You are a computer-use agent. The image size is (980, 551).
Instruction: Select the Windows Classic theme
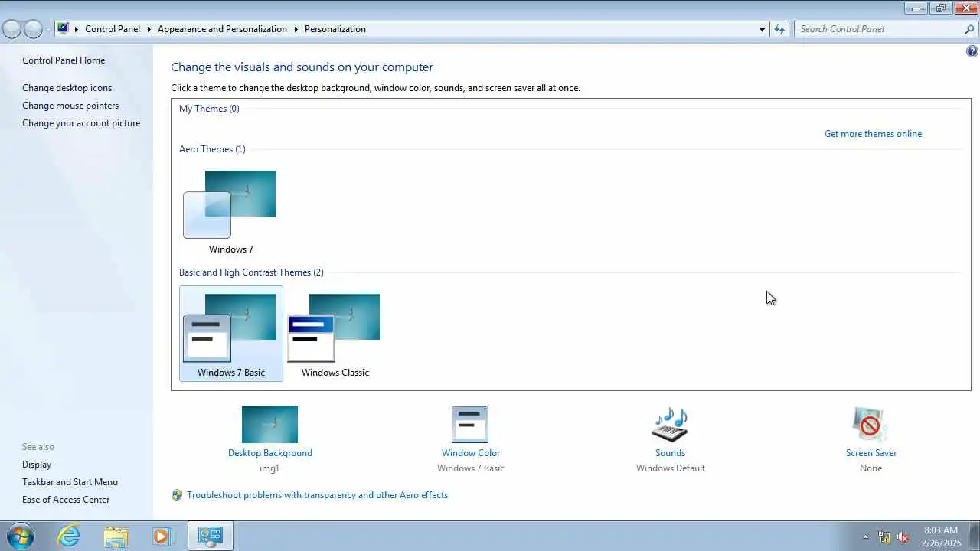pyautogui.click(x=335, y=334)
